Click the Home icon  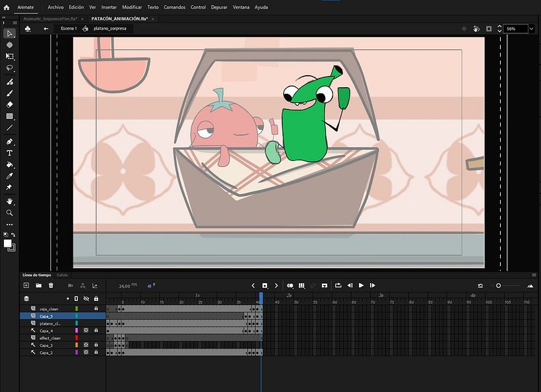[7, 7]
